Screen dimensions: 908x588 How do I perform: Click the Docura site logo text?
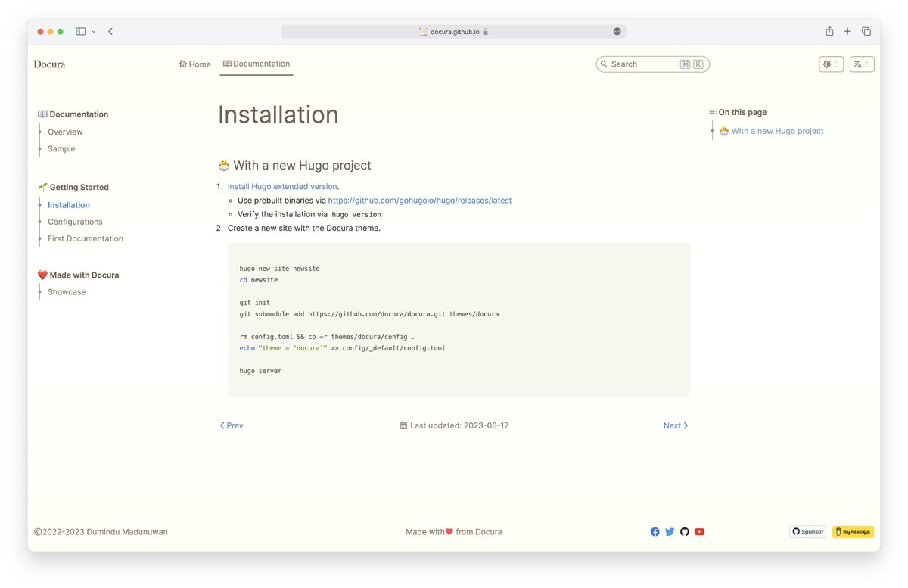point(49,64)
